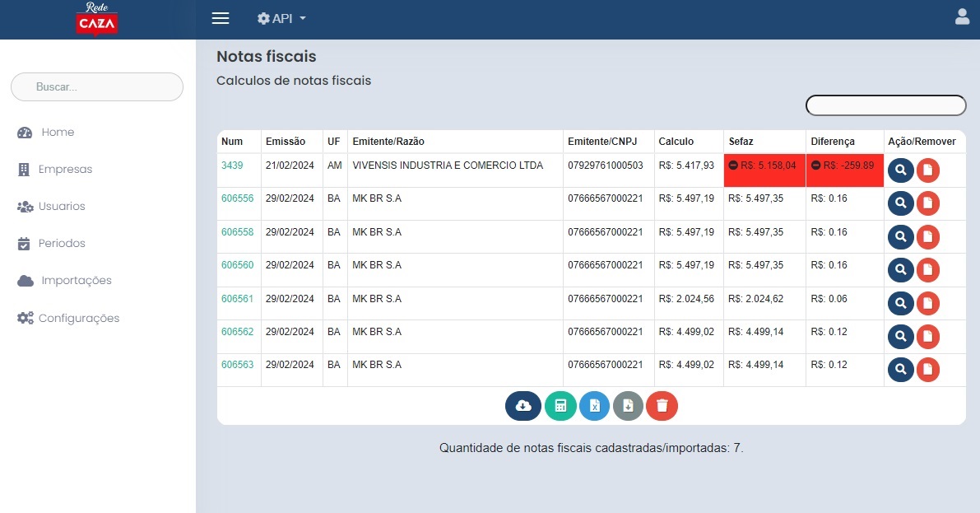Click the table filter search box
Viewport: 980px width, 513px height.
(x=885, y=105)
